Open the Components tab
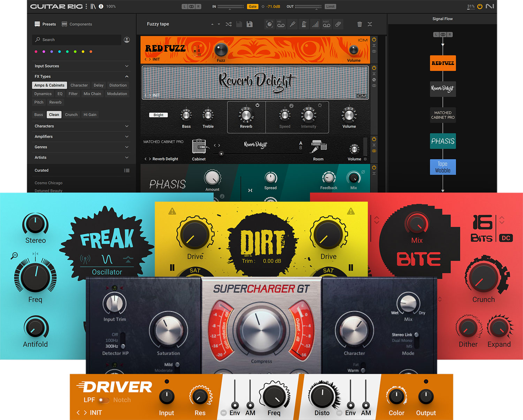 pos(77,24)
